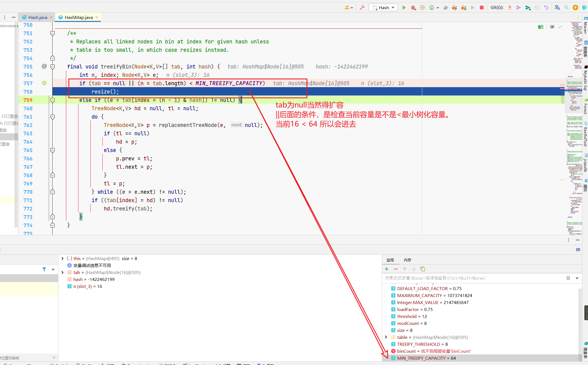Image resolution: width=588 pixels, height=365 pixels.
Task: Switch to HashMap.java tab
Action: click(79, 17)
